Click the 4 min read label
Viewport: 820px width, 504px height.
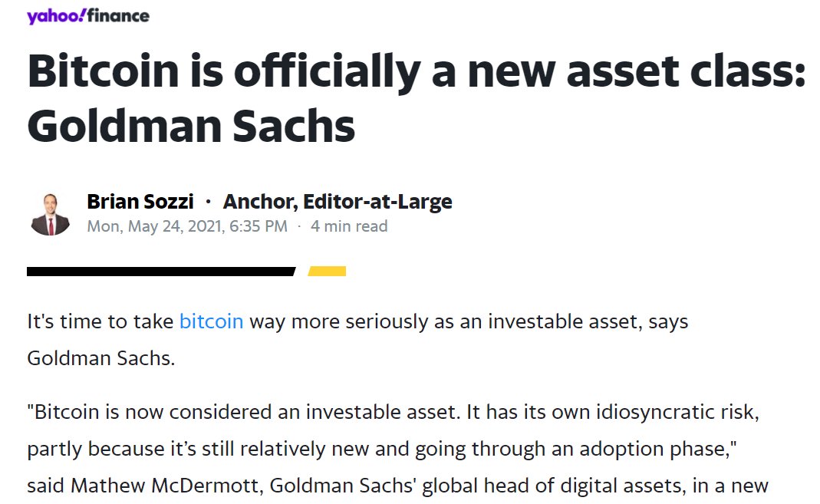[x=349, y=226]
